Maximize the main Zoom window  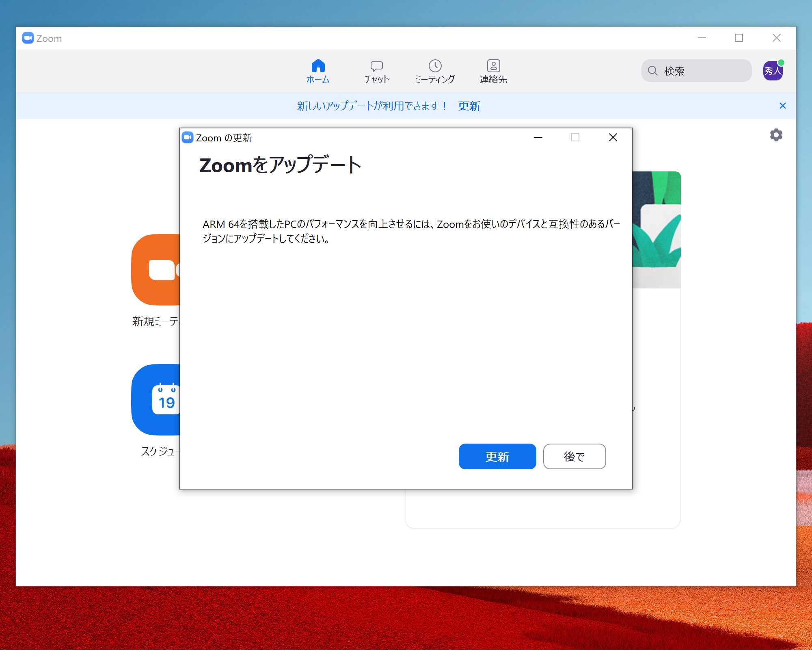pyautogui.click(x=739, y=38)
